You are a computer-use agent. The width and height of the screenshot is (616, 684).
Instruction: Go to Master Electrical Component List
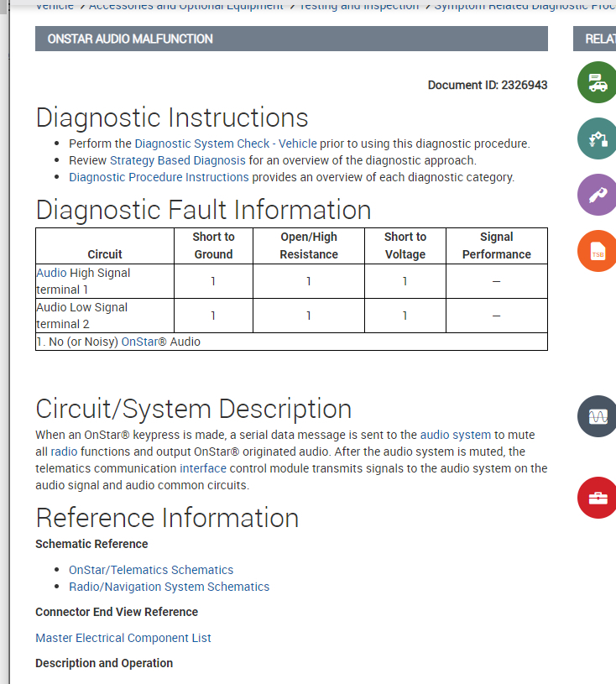[x=123, y=638]
